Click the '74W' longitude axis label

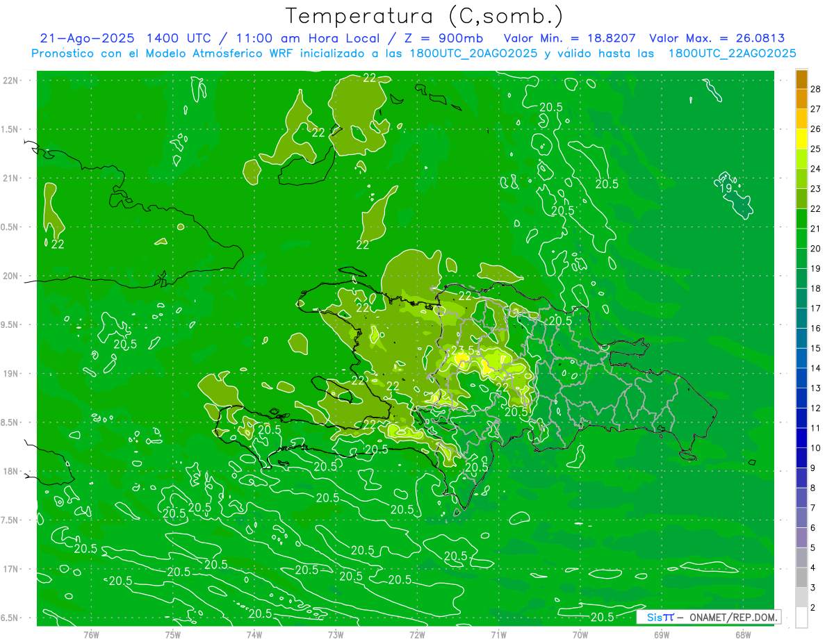[x=254, y=634]
